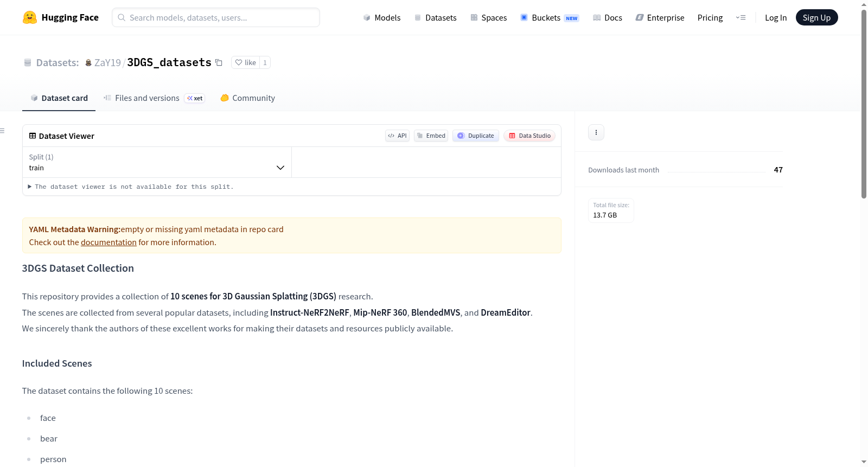
Task: Open the Enterprise page
Action: 660,17
